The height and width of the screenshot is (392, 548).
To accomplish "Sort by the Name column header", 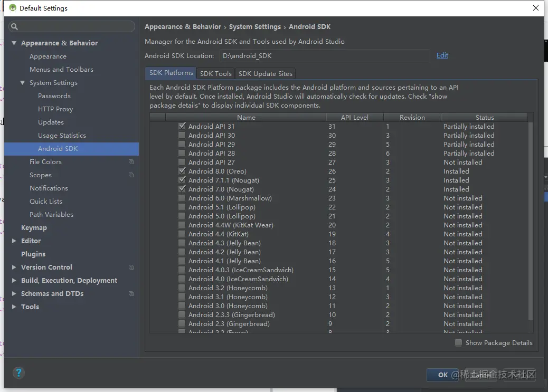I will [x=246, y=118].
